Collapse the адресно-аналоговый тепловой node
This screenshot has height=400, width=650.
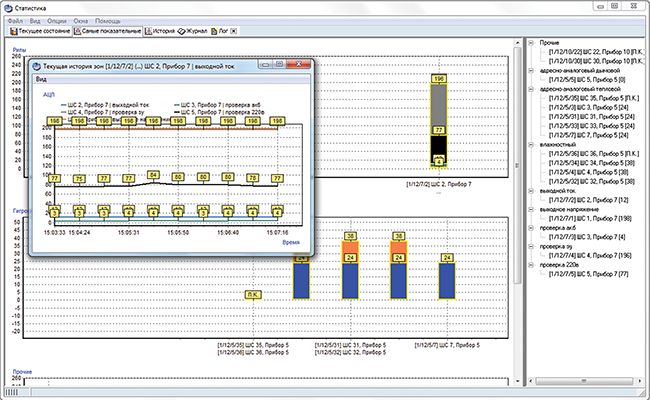click(x=530, y=89)
